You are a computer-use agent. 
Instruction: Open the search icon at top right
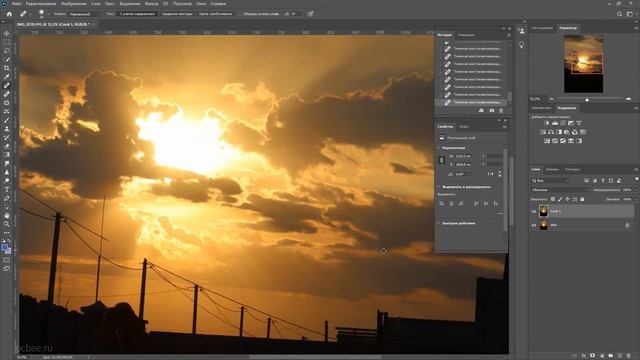(619, 14)
